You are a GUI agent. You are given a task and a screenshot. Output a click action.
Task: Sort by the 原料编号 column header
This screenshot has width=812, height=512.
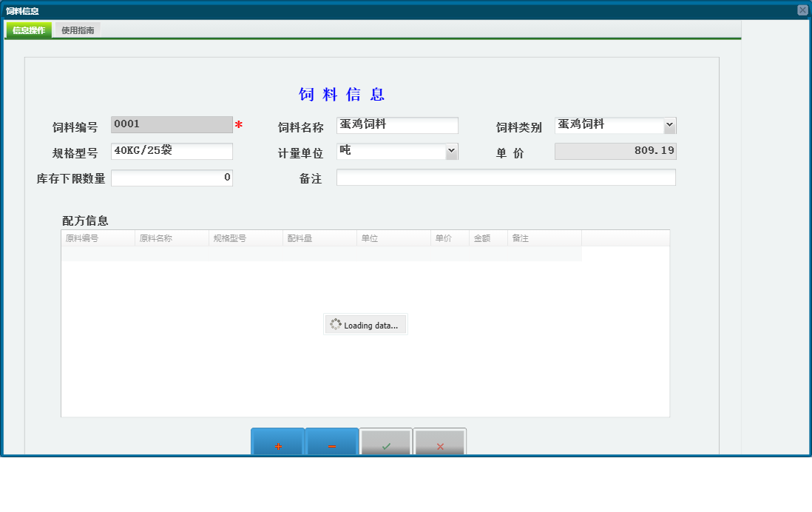[98, 238]
